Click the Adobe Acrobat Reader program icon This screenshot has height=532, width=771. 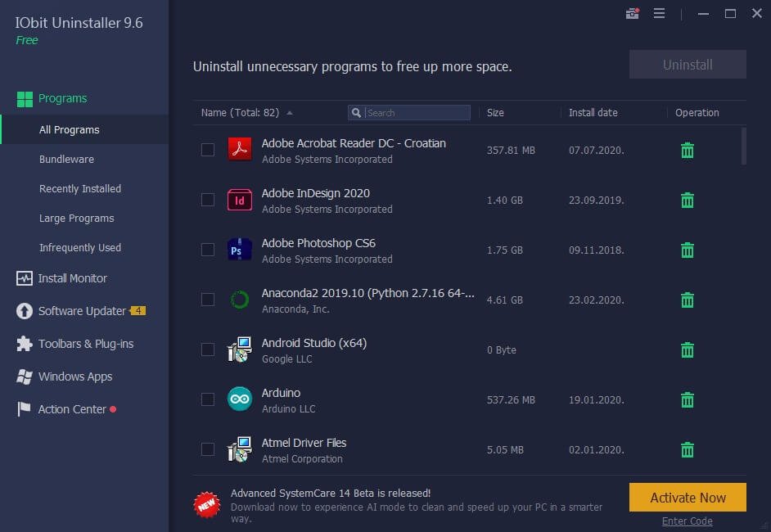(x=240, y=149)
